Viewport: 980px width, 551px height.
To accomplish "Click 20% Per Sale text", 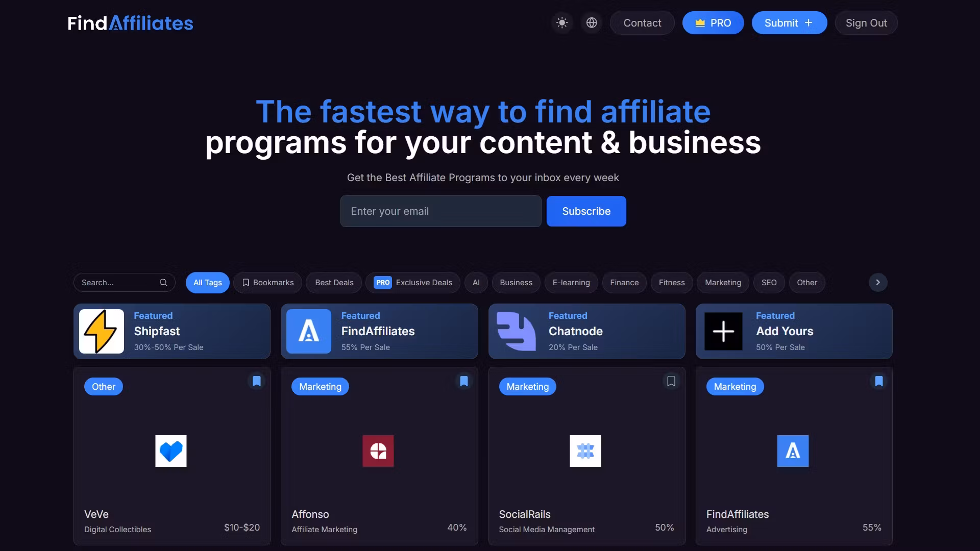I will (573, 347).
